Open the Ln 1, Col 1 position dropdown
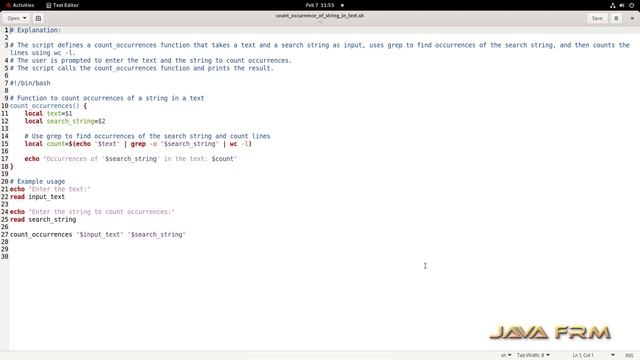 (593, 355)
